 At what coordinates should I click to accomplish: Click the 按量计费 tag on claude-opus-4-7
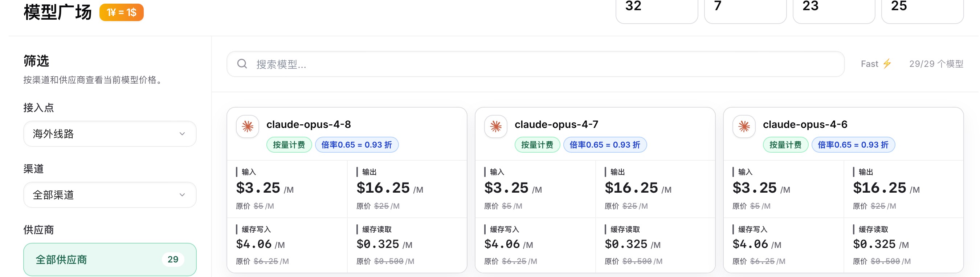(537, 145)
